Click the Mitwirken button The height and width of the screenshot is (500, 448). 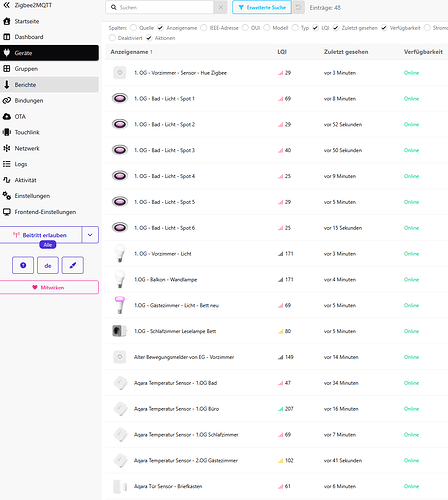coord(49,287)
